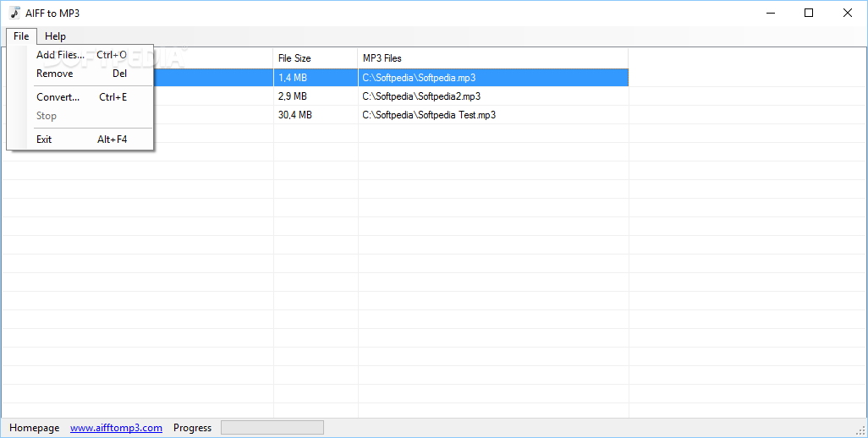Select the 30,4 MB file size cell
This screenshot has width=868, height=438.
click(x=316, y=115)
